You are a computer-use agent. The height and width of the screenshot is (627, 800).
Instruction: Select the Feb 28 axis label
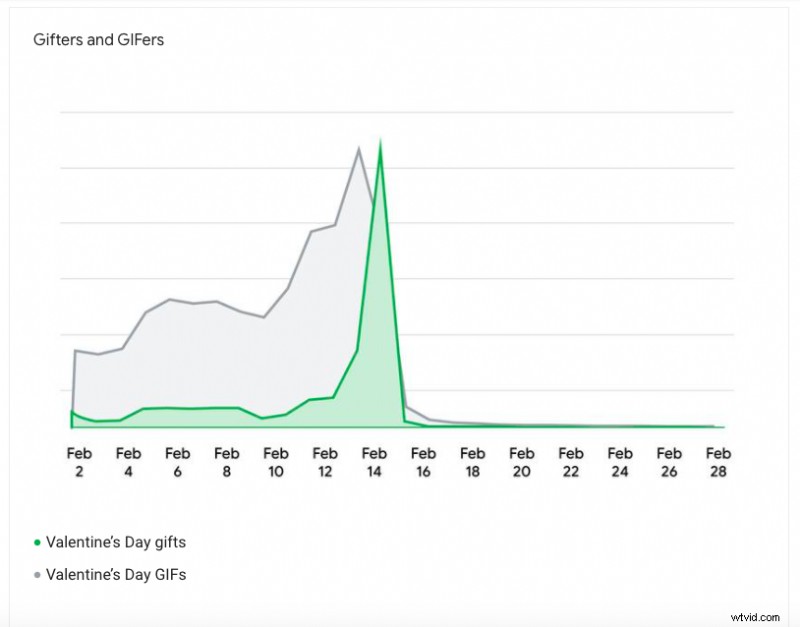(718, 462)
